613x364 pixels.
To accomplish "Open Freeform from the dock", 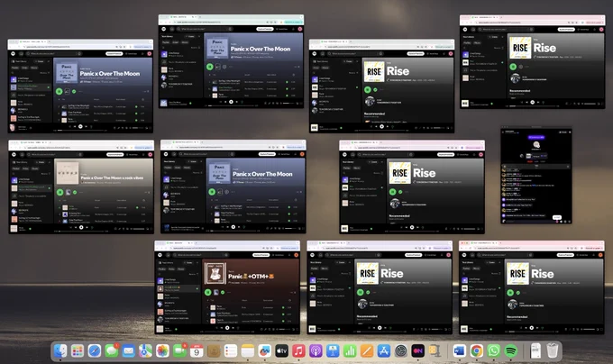I will [x=265, y=350].
